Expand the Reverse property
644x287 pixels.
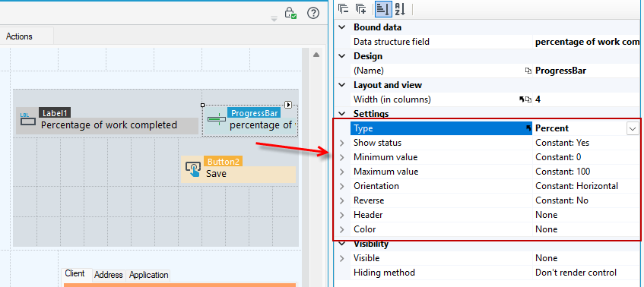[341, 200]
